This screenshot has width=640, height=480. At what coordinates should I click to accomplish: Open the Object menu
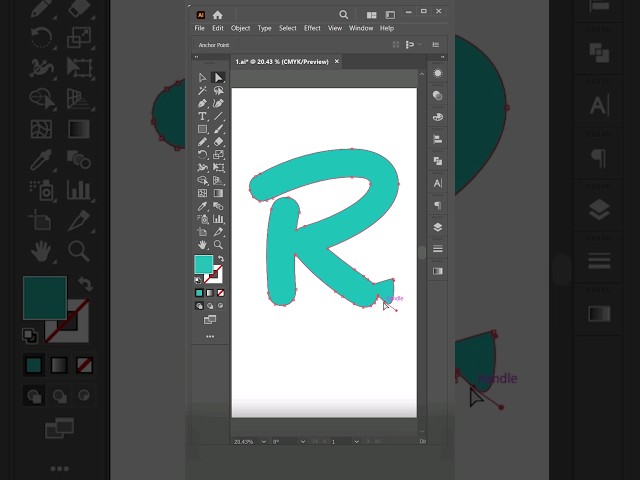point(240,28)
